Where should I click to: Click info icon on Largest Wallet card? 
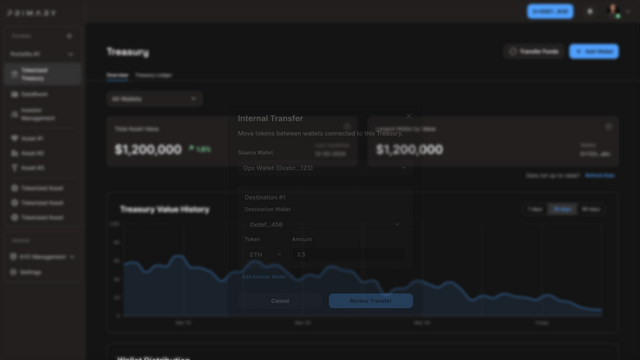click(x=608, y=127)
